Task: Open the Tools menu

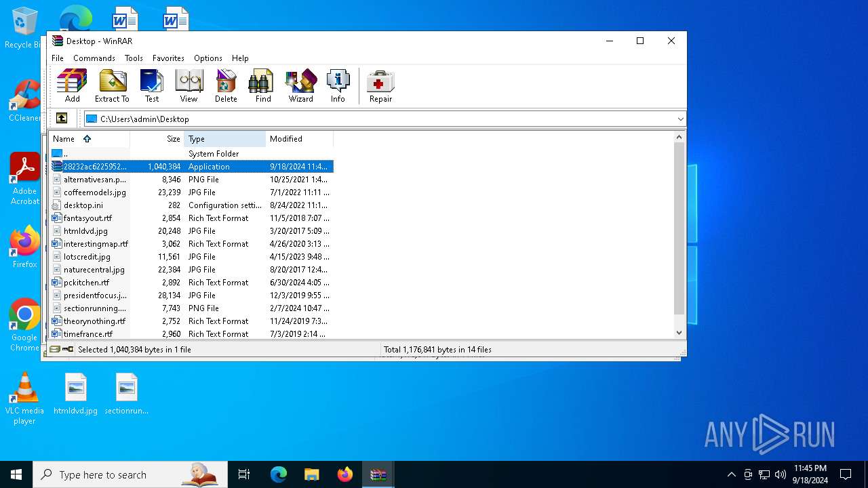Action: [134, 58]
